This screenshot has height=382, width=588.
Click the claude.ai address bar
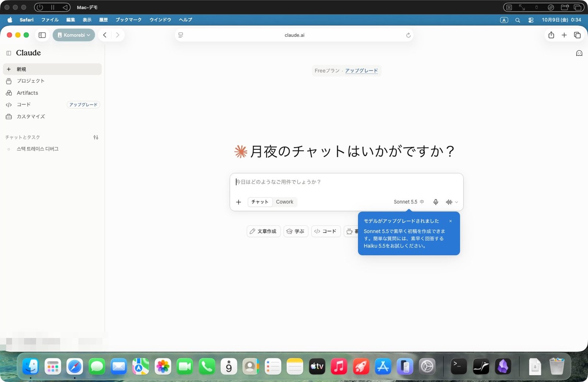pos(294,35)
